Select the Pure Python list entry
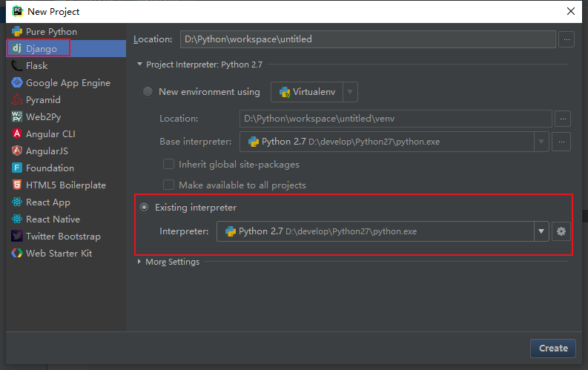The width and height of the screenshot is (588, 370). coord(66,31)
